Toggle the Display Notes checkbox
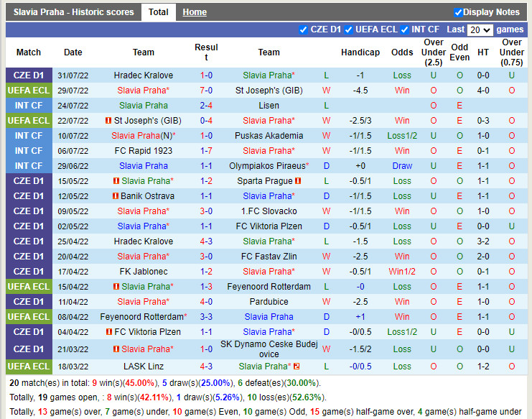Image resolution: width=532 pixels, height=419 pixels. (x=458, y=12)
